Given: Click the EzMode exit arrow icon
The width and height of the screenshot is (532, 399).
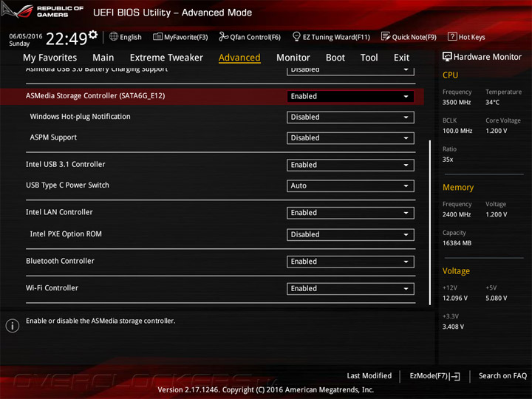Looking at the screenshot, I should click(x=454, y=376).
